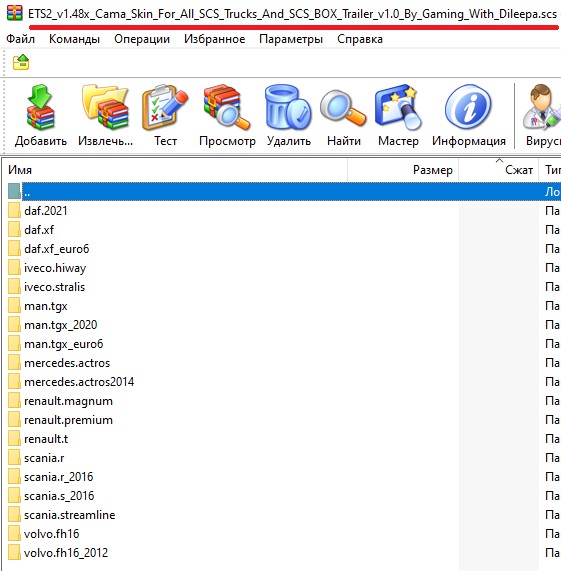Select the man.tgx_euro6 folder name
Image resolution: width=561 pixels, height=571 pixels.
pos(64,344)
